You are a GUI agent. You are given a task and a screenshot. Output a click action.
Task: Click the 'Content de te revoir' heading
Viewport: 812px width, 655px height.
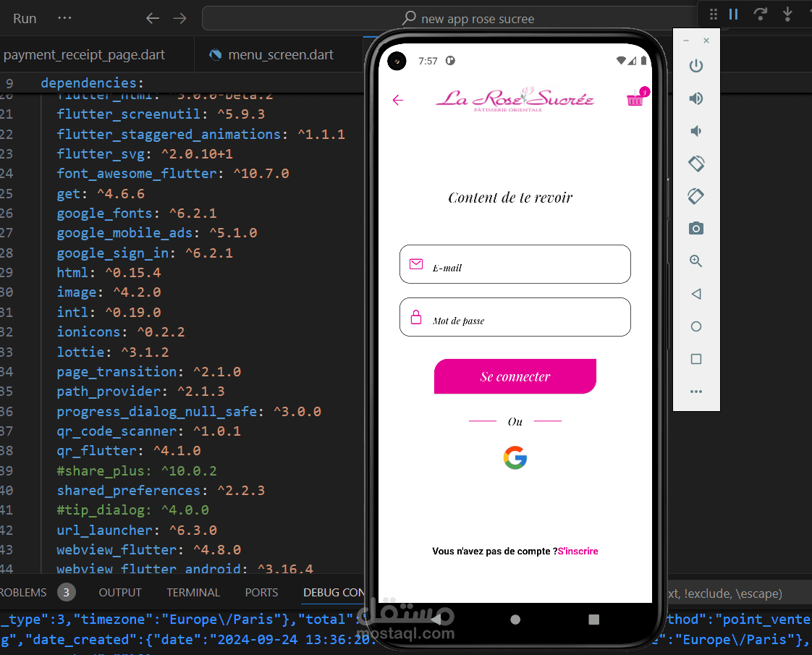(x=511, y=198)
